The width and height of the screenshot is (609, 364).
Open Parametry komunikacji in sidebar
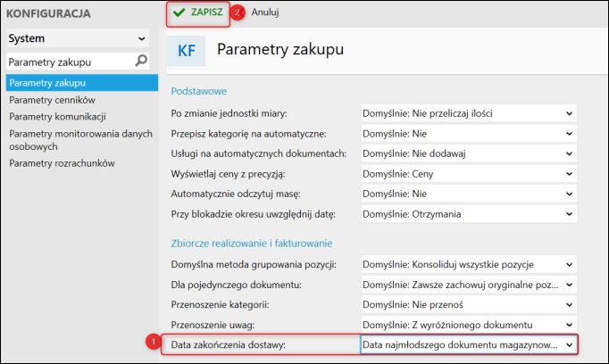tap(57, 116)
